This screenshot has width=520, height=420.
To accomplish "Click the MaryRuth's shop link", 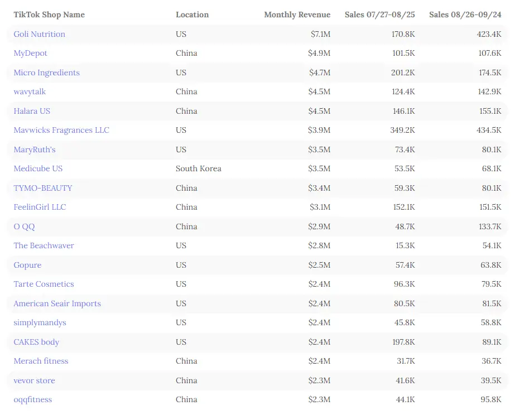I will pos(34,149).
